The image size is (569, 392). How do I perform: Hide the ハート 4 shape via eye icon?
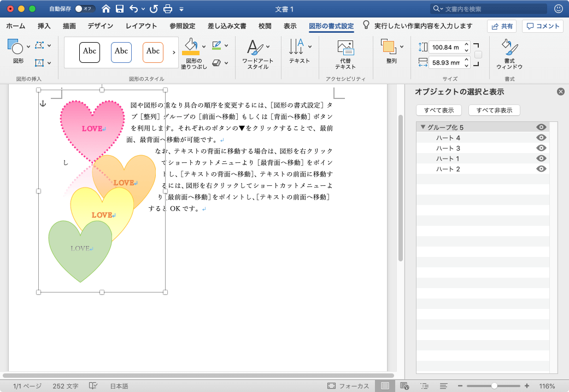click(542, 138)
